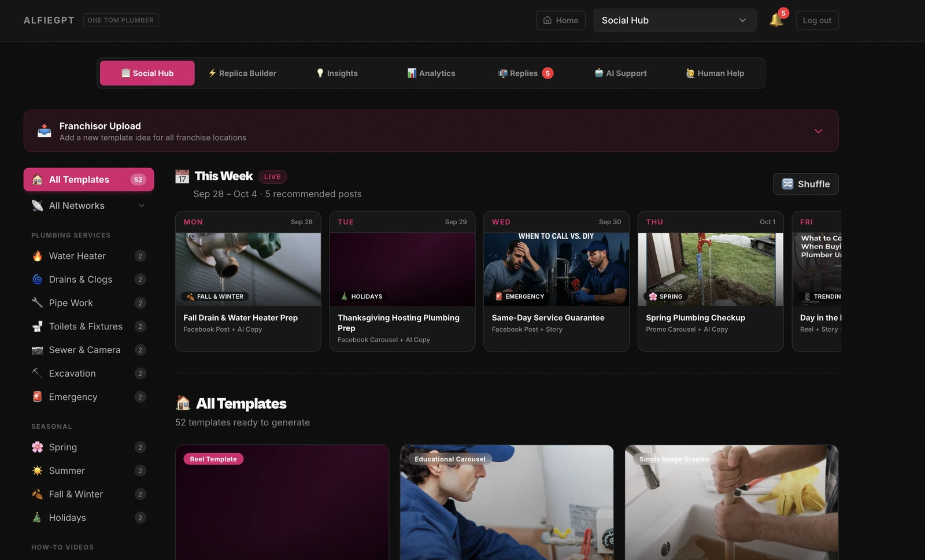This screenshot has width=925, height=560.
Task: Expand the Franchisor Upload panel chevron
Action: [818, 131]
